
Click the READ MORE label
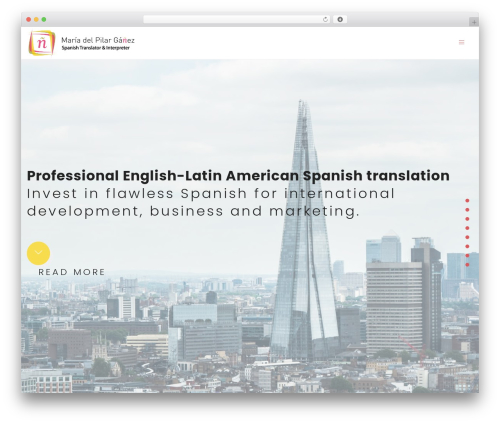pos(72,272)
